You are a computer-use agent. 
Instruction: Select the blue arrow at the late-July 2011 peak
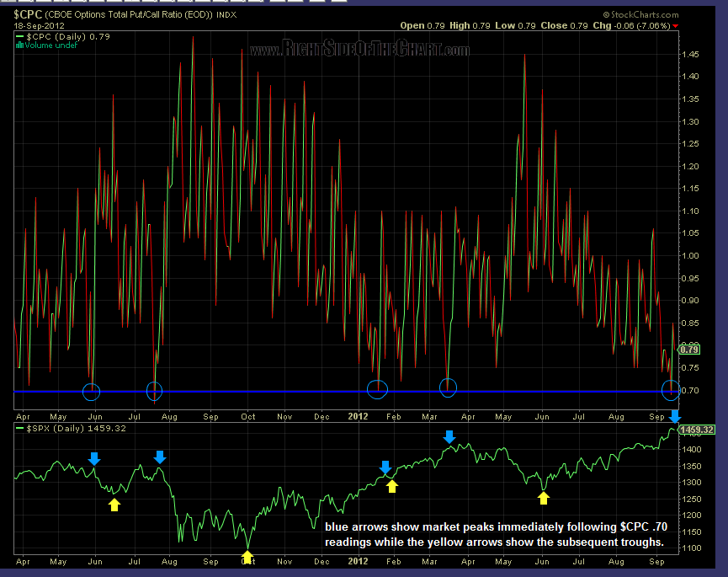(x=160, y=457)
